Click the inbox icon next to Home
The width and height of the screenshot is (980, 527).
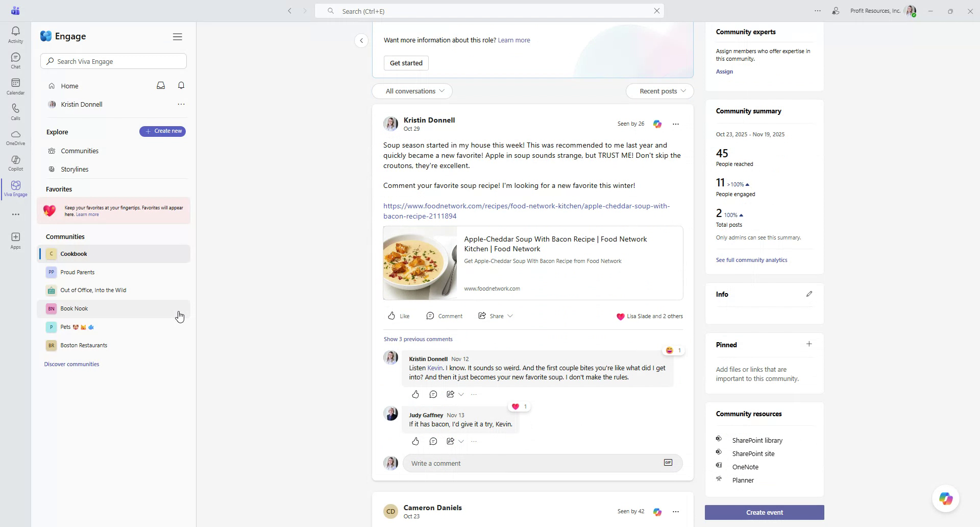160,85
